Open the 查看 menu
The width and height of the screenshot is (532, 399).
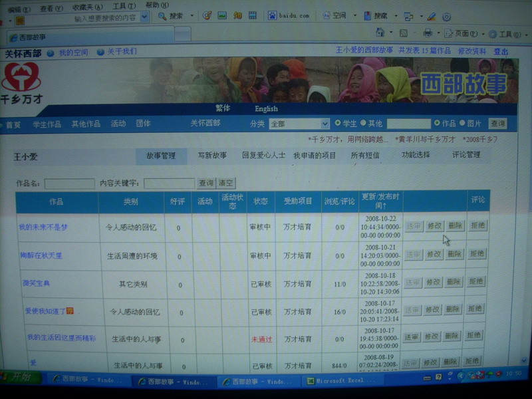[51, 9]
